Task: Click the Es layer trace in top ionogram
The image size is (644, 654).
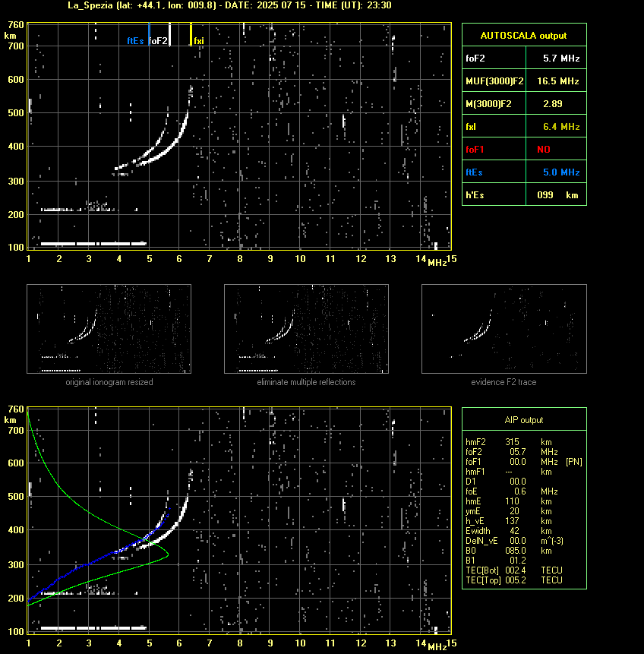Action: (x=93, y=244)
